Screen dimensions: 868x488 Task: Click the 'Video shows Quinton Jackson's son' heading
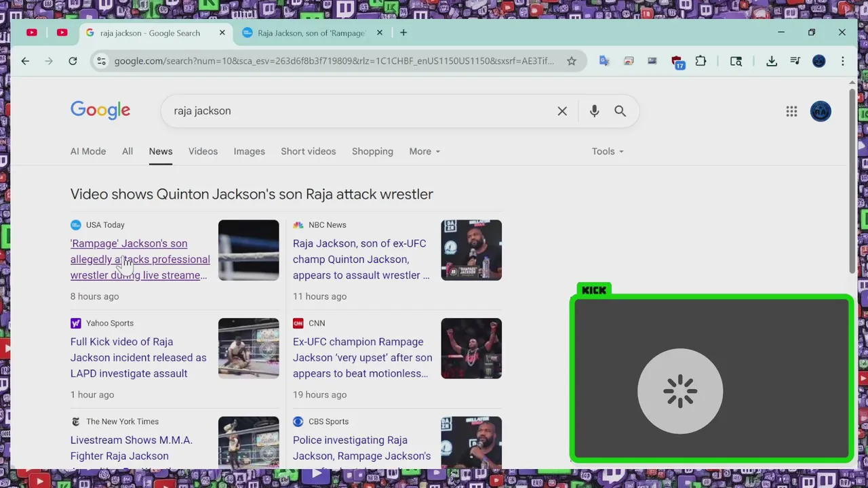tap(252, 194)
